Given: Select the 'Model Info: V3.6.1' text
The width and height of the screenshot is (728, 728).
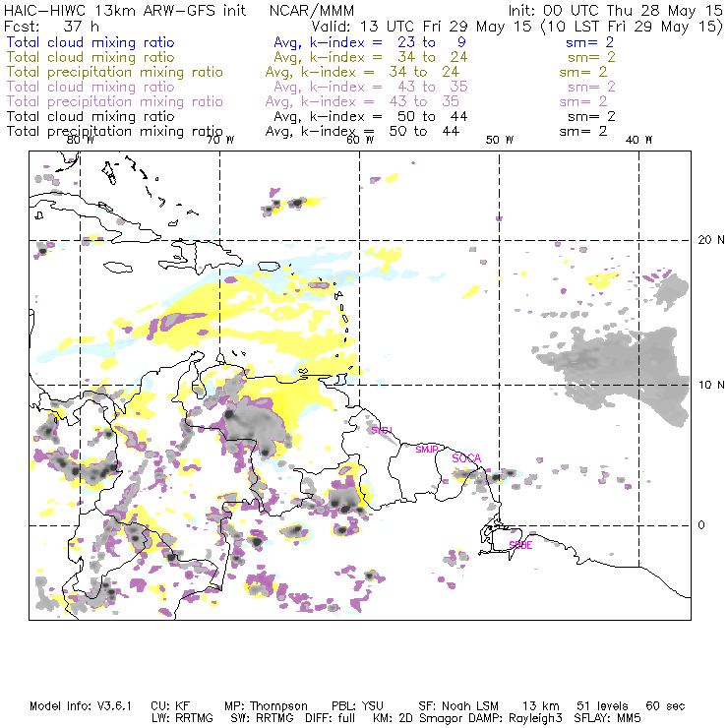Looking at the screenshot, I should pos(81,706).
